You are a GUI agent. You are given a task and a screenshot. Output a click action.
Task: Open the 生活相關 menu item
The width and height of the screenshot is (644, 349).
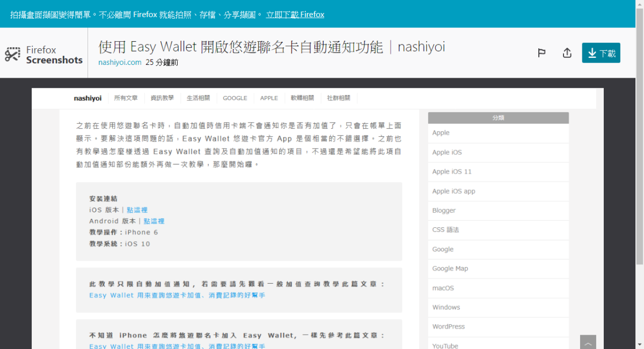coord(198,98)
